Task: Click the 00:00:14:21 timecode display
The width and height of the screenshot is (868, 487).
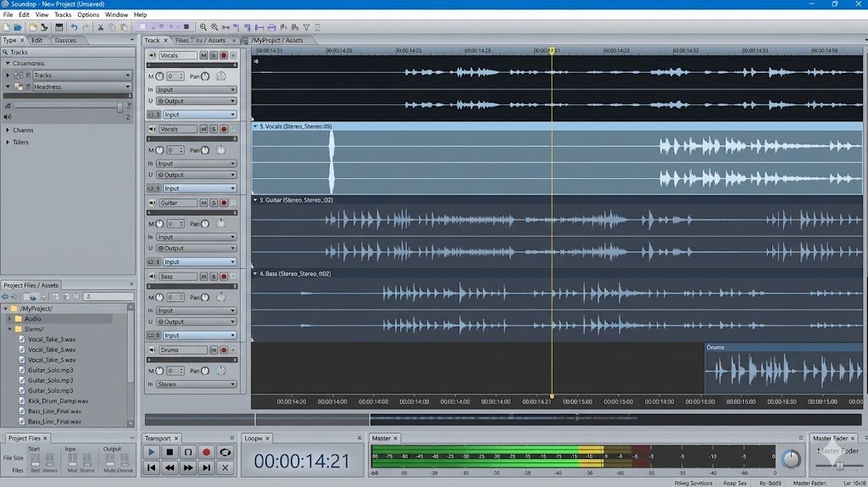Action: 302,462
